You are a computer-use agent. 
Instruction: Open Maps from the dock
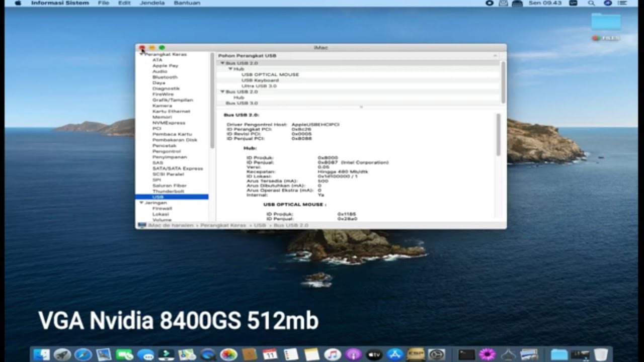point(187,354)
